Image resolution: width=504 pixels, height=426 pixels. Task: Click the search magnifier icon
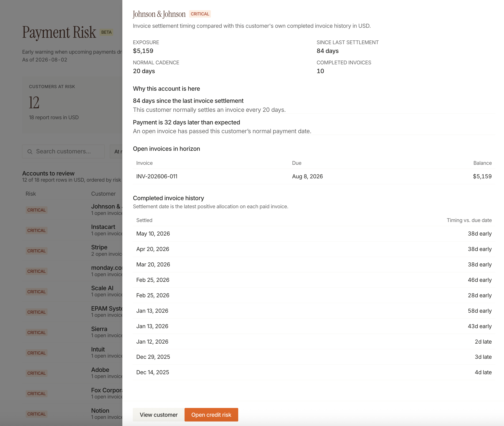tap(30, 152)
